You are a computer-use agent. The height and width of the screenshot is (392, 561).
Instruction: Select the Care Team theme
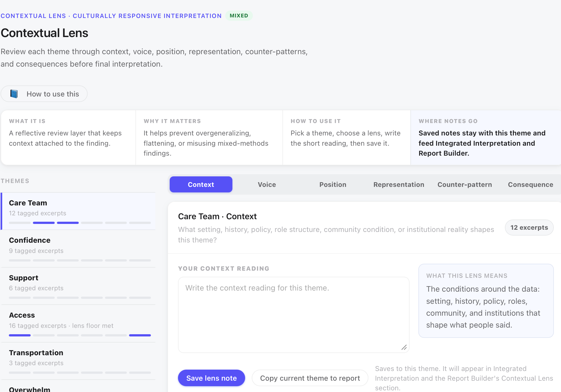(78, 211)
